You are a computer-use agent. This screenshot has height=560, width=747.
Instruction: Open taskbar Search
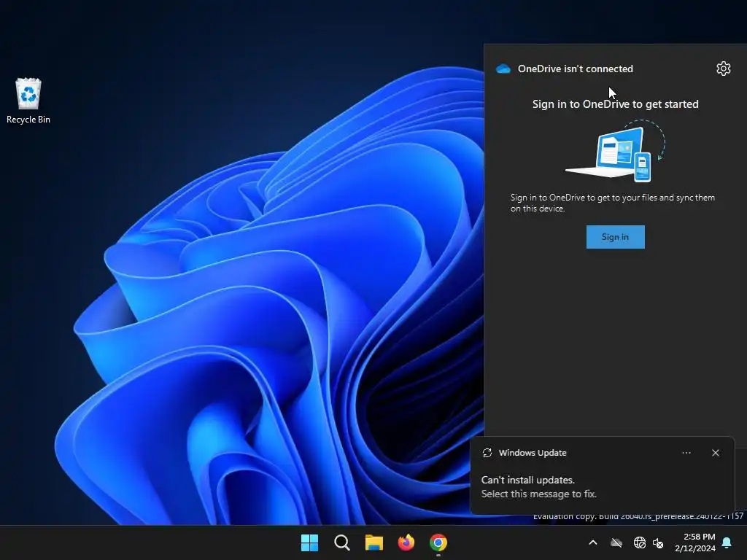pos(341,542)
